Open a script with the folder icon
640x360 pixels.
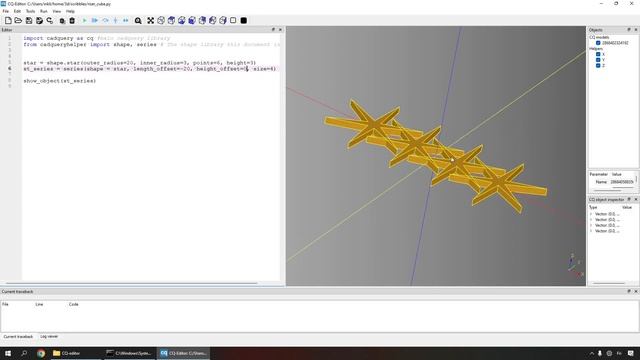click(x=18, y=20)
